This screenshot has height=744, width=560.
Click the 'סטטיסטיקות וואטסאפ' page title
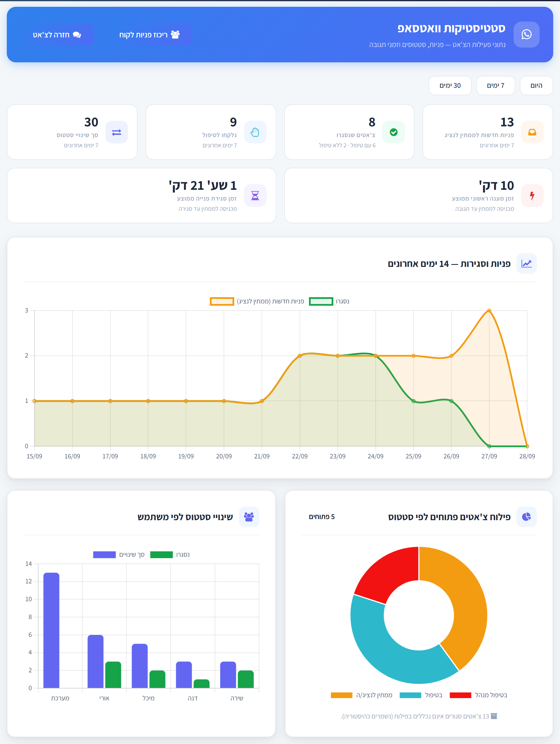pos(452,28)
